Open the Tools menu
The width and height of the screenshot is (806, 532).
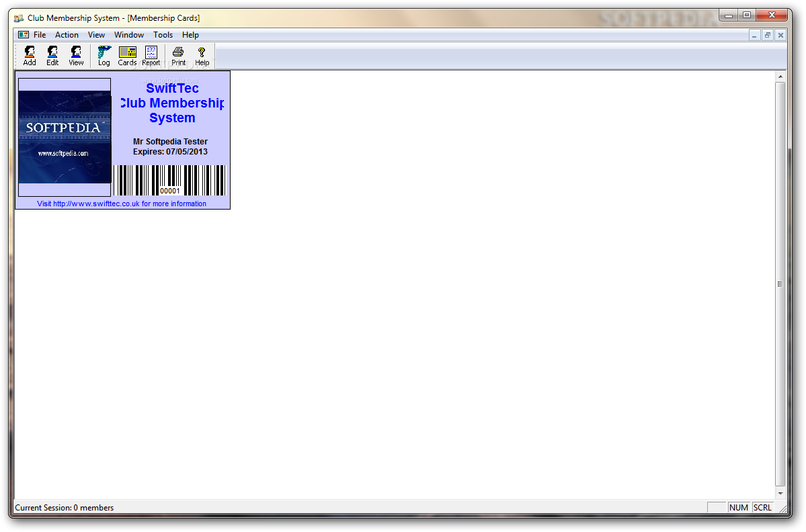(x=163, y=35)
